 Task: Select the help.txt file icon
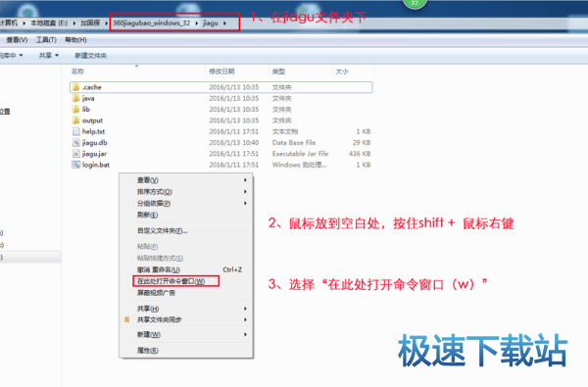coord(76,131)
